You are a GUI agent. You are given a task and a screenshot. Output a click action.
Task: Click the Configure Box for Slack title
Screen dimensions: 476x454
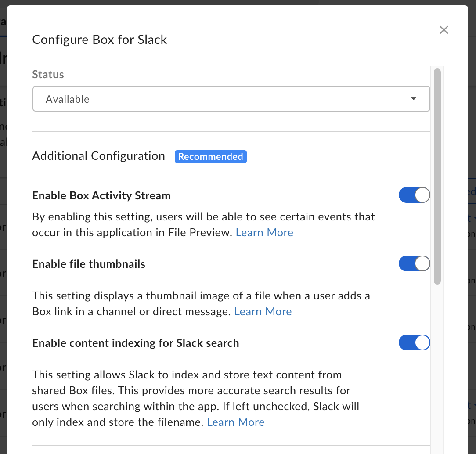(100, 40)
